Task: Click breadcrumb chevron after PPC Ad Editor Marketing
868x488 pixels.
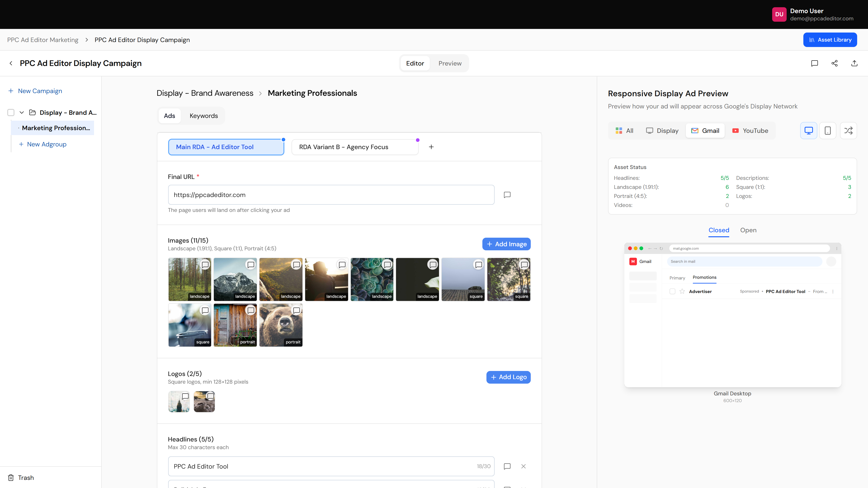Action: click(87, 40)
